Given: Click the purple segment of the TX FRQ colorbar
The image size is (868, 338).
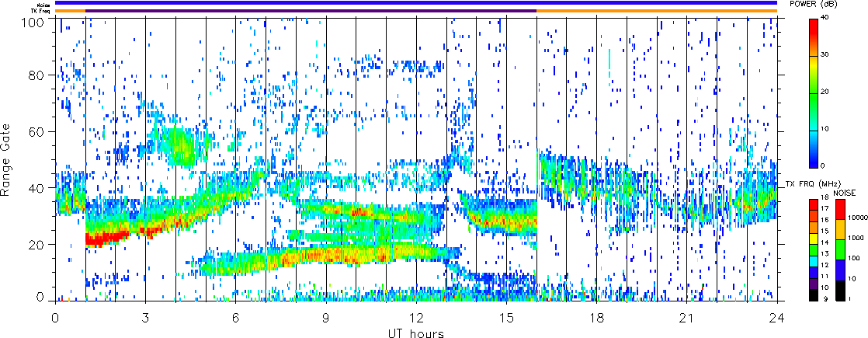Looking at the screenshot, I should click(813, 284).
